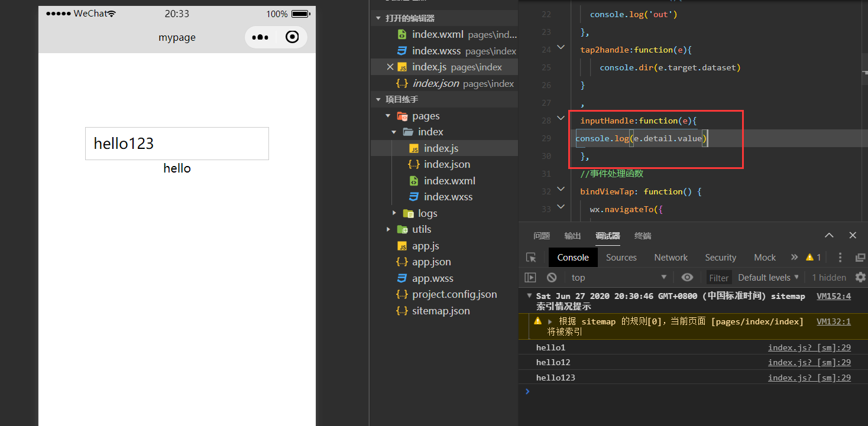Switch to the 输出 panel tab
The height and width of the screenshot is (426, 868).
pos(572,236)
